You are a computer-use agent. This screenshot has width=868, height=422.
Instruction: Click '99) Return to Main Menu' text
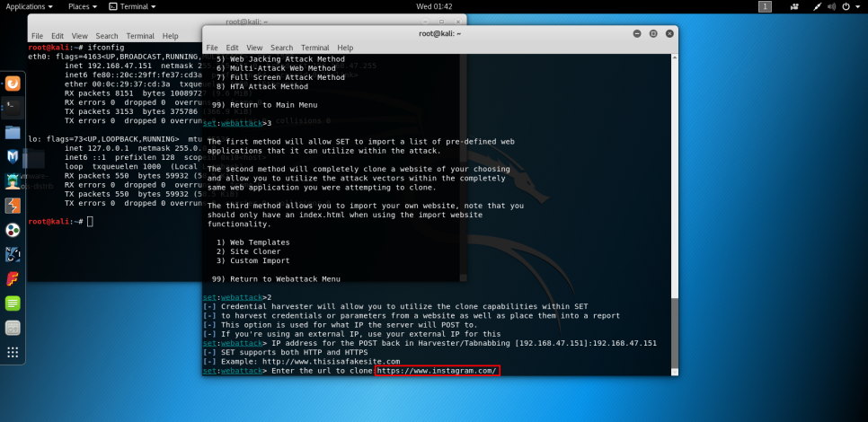264,104
